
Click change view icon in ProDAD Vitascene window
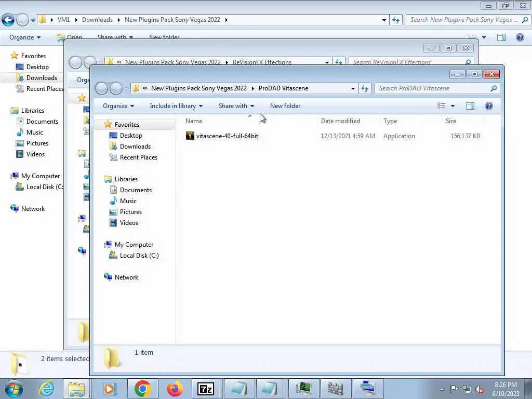[442, 106]
